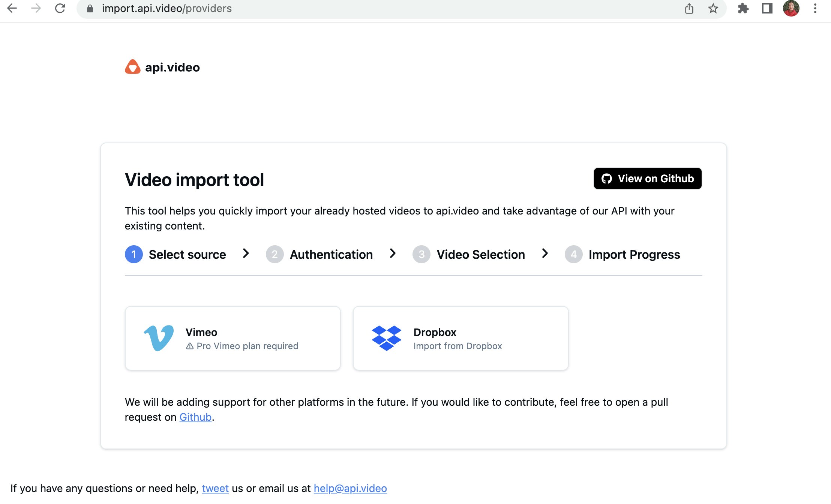Go to the Authentication step
Image resolution: width=831 pixels, height=504 pixels.
pos(331,255)
